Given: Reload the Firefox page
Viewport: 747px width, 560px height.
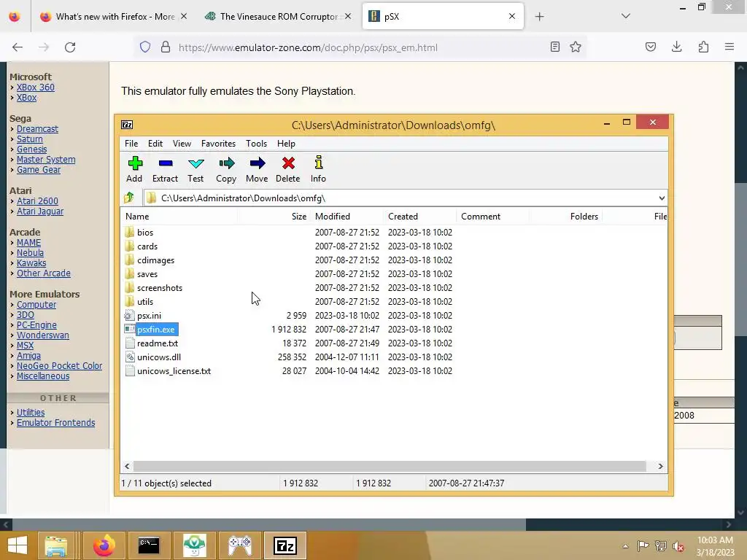Looking at the screenshot, I should (70, 47).
